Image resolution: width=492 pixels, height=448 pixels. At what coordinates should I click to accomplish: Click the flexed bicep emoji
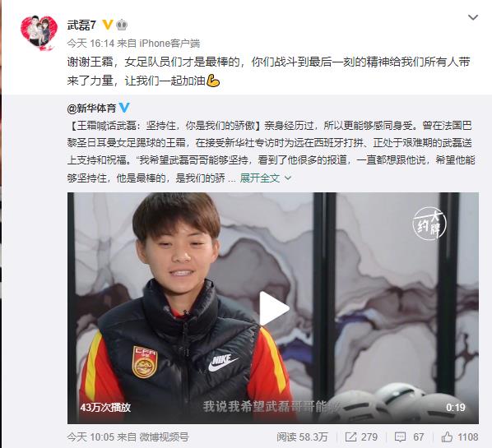[x=213, y=81]
